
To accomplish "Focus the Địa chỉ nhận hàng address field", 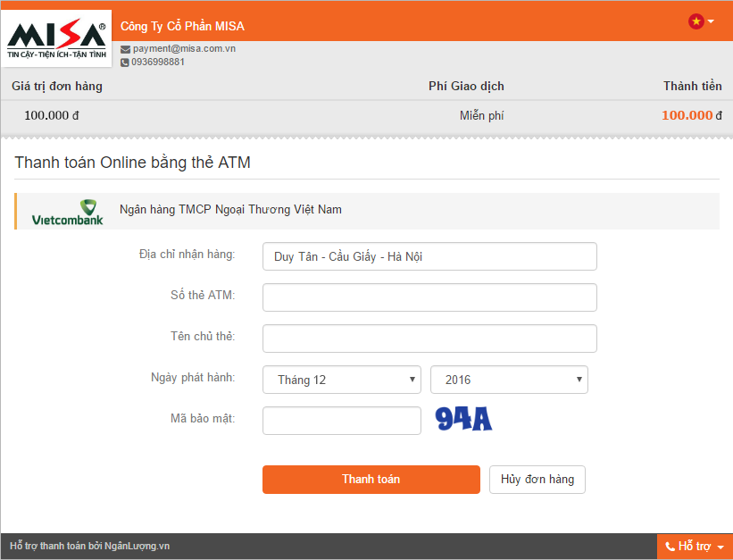I will coord(429,256).
